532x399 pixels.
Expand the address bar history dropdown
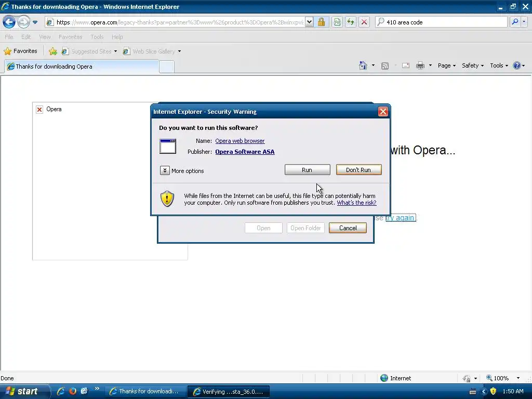[x=309, y=22]
